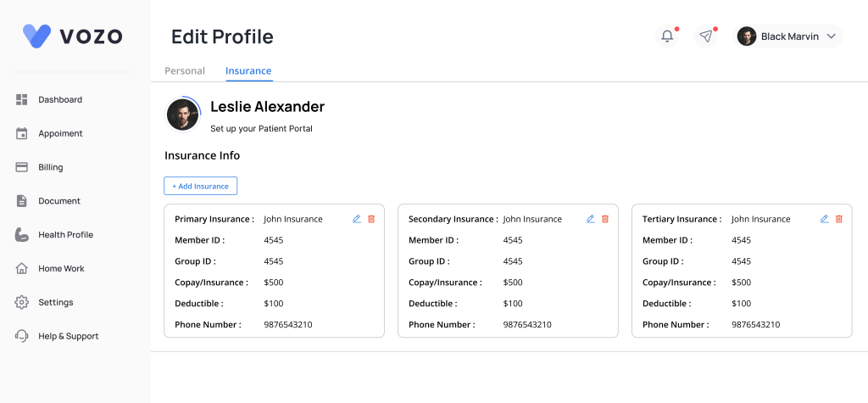This screenshot has height=403, width=868.
Task: Delete the Tertiary Insurance entry
Action: point(839,219)
